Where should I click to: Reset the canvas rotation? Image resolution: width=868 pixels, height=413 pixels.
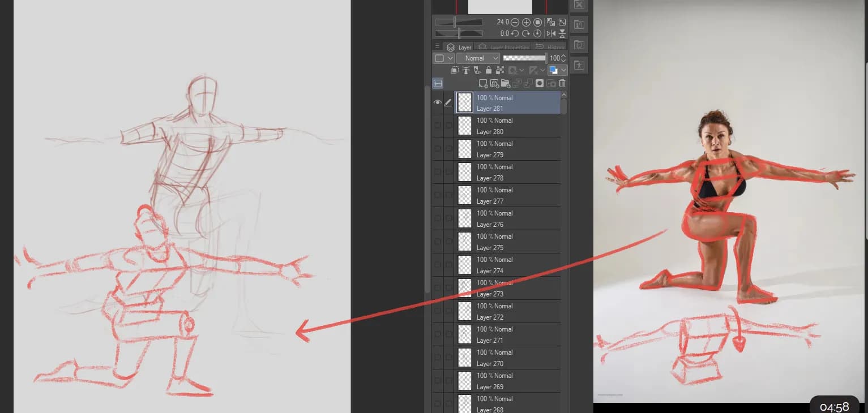pyautogui.click(x=537, y=33)
